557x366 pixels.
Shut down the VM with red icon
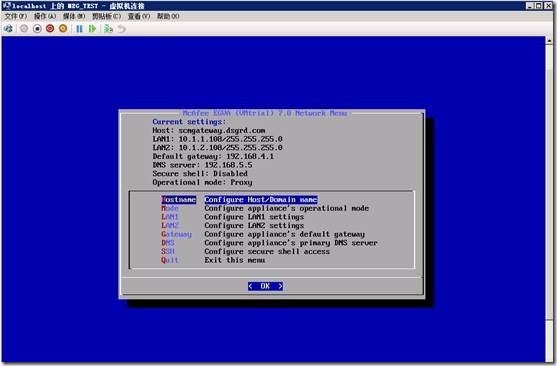point(50,28)
